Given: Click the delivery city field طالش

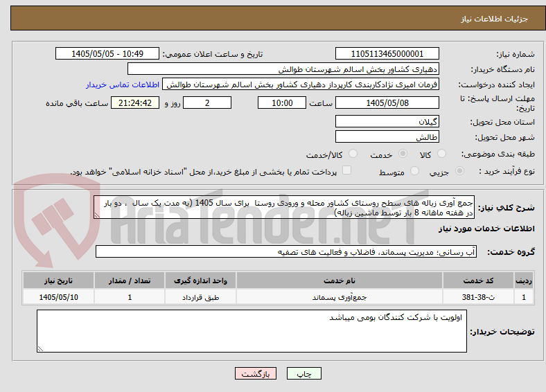Looking at the screenshot, I should [x=387, y=137].
